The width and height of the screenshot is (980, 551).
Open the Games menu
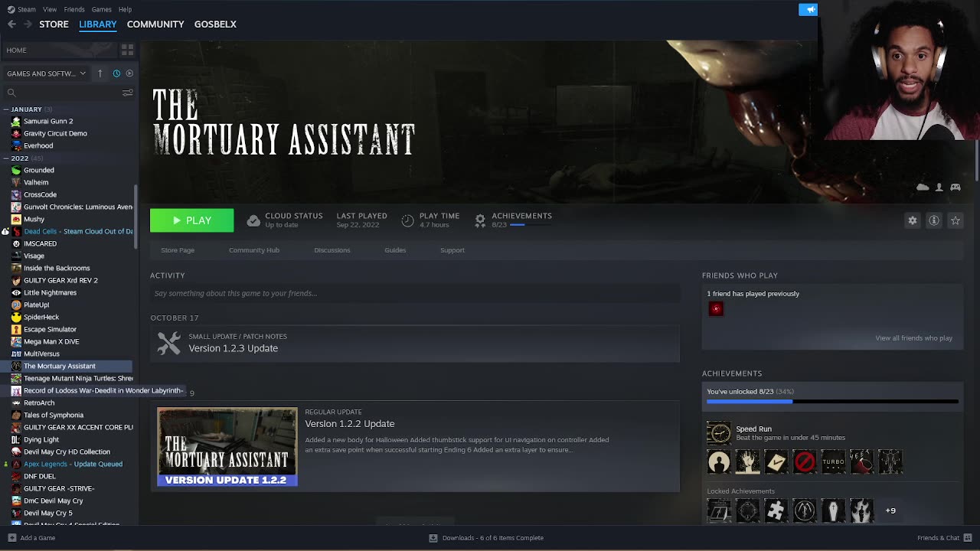(101, 9)
